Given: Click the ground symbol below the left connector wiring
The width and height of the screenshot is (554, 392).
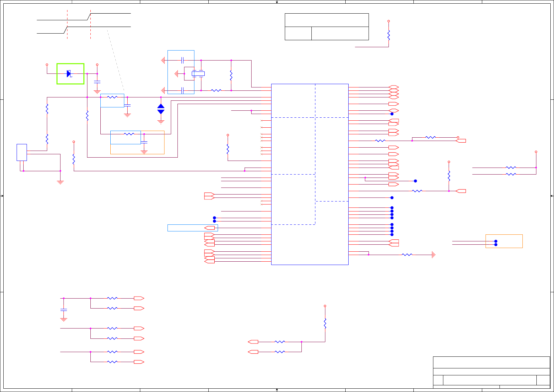Looking at the screenshot, I should pyautogui.click(x=60, y=182).
